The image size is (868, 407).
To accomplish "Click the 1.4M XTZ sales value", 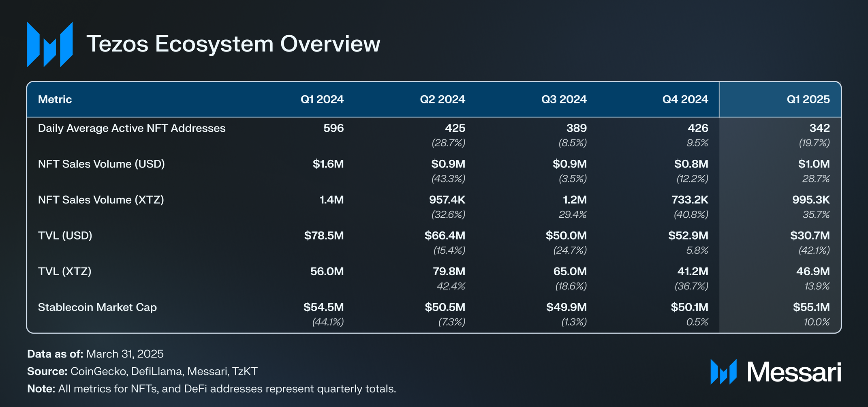I will 331,200.
